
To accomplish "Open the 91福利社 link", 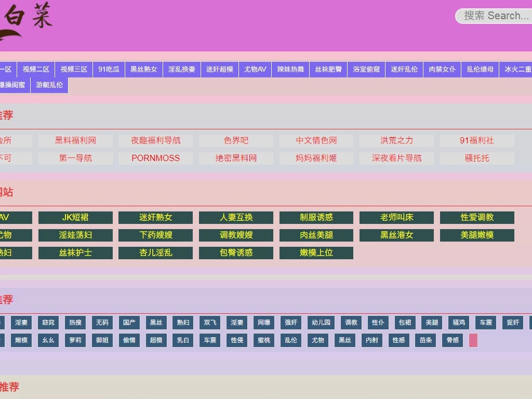I will (x=477, y=140).
